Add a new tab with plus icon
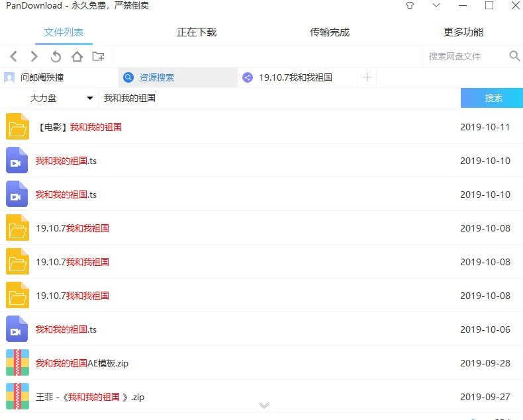 tap(367, 77)
